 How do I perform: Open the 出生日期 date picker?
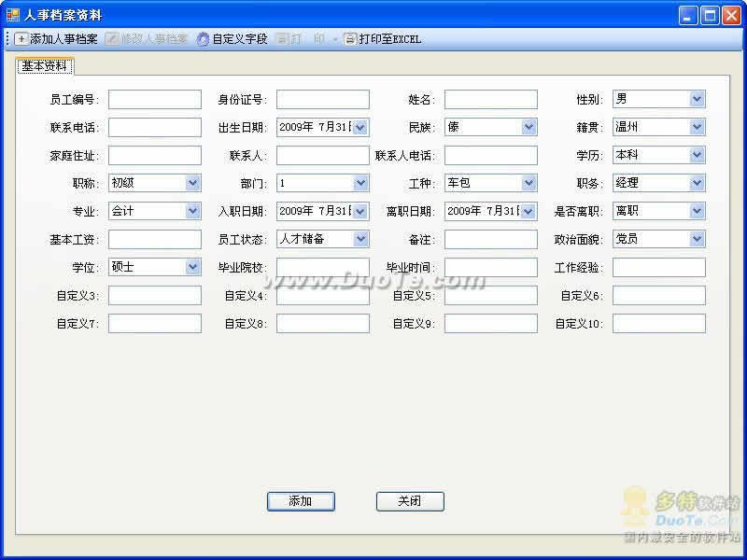coord(360,128)
